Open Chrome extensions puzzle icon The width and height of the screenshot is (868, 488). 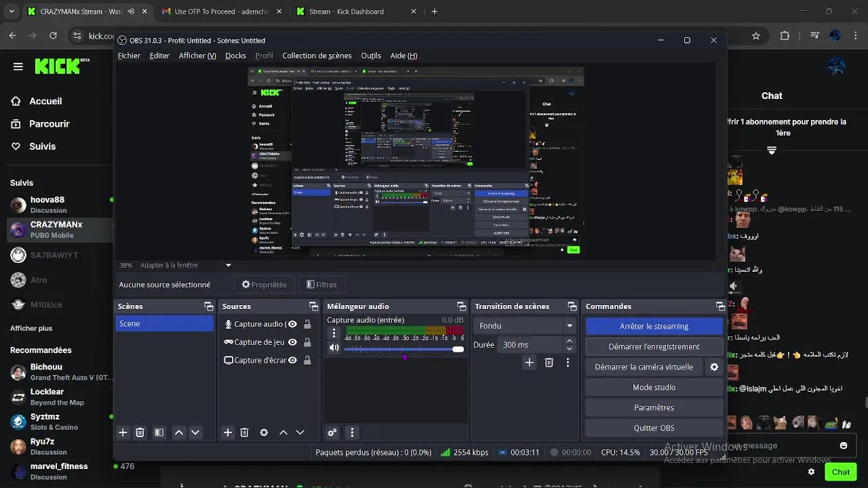coord(785,36)
